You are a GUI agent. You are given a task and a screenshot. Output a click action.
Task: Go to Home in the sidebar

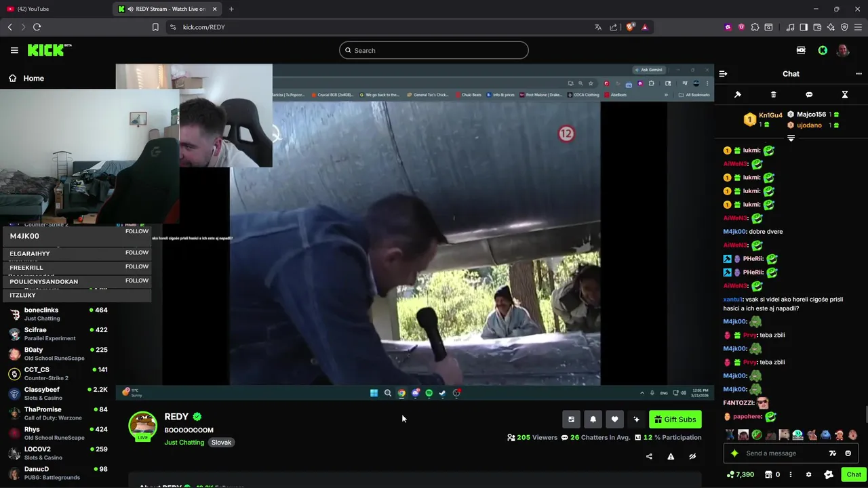[26, 78]
